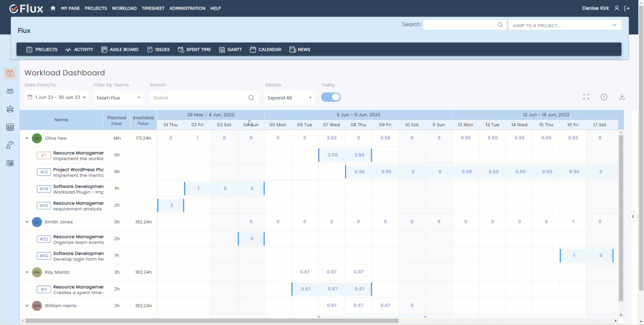The width and height of the screenshot is (644, 325).
Task: Open the Jump to a Project dropdown
Action: (565, 25)
